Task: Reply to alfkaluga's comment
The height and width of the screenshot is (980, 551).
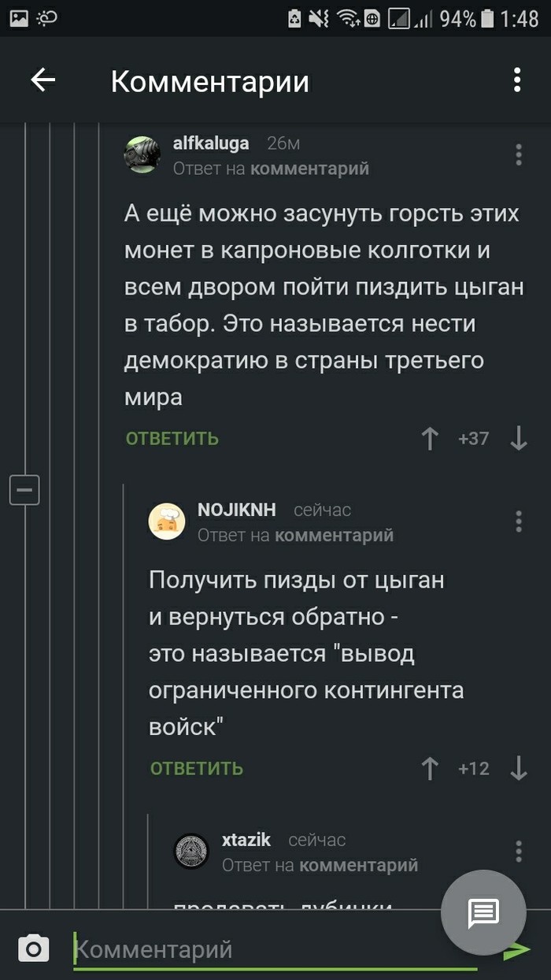Action: click(x=172, y=439)
